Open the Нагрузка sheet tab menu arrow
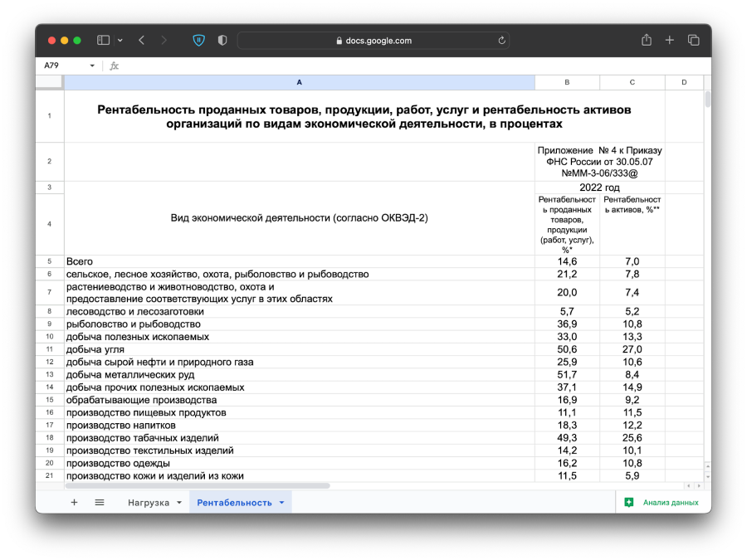This screenshot has height=560, width=747. (179, 503)
